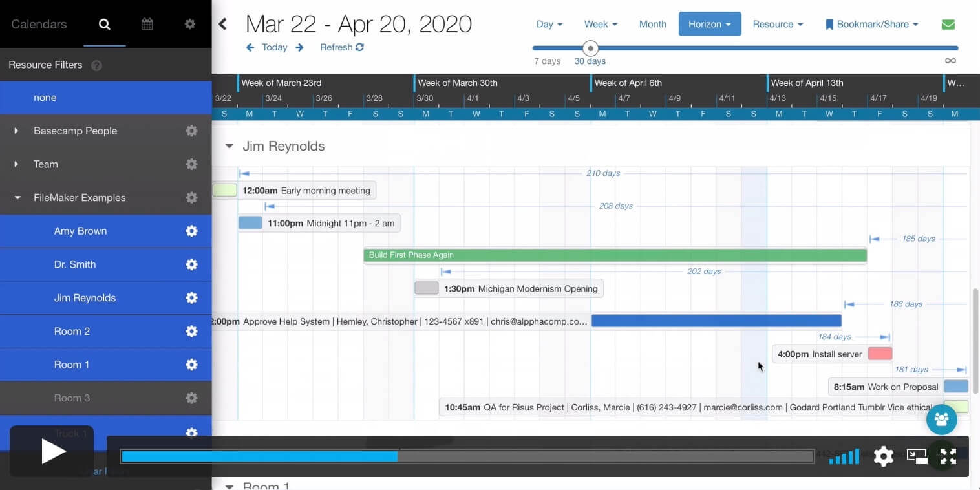Click the Refresh icon to reload the calendar
Screen dimensions: 980x490
[359, 47]
